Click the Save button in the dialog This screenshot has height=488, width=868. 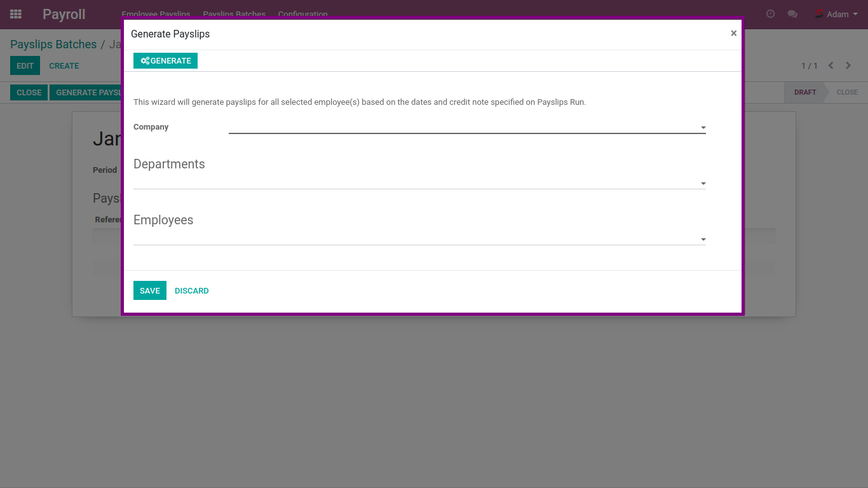pos(150,290)
